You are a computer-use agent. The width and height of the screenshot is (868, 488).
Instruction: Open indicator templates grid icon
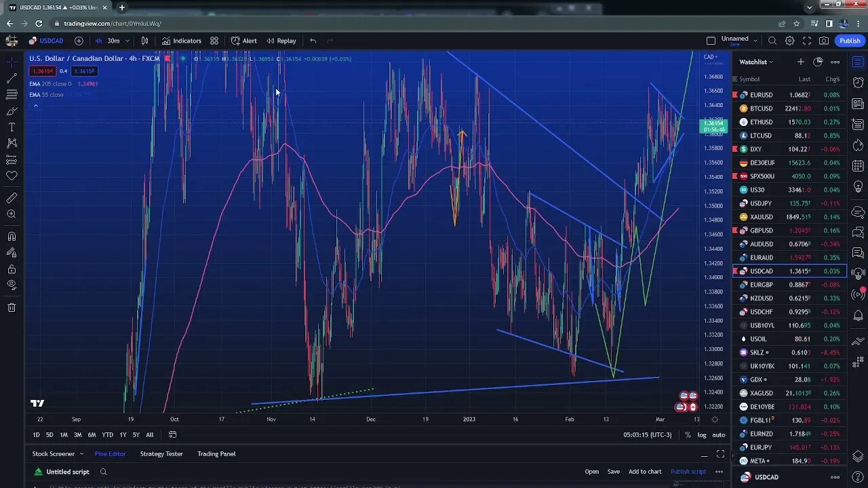point(214,41)
